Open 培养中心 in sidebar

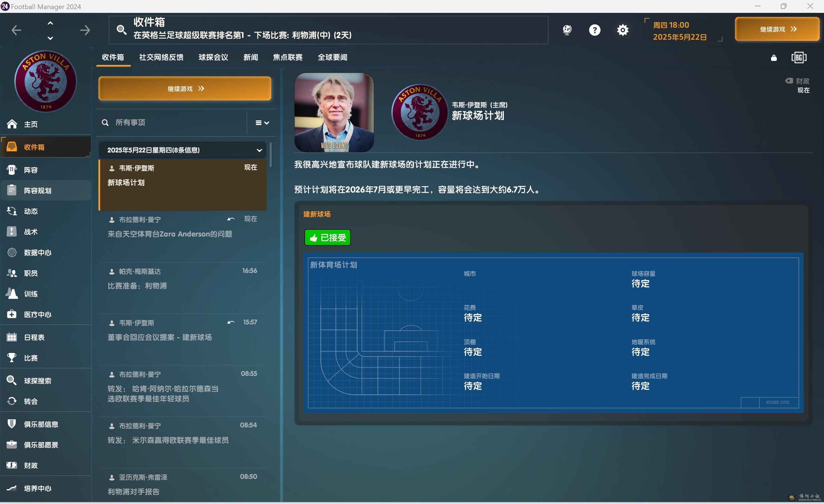[45, 488]
